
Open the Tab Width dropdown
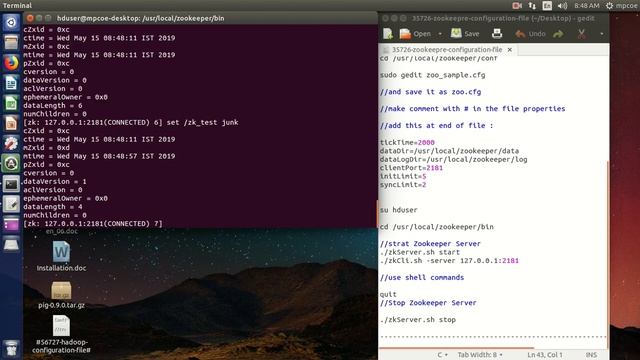pyautogui.click(x=480, y=355)
